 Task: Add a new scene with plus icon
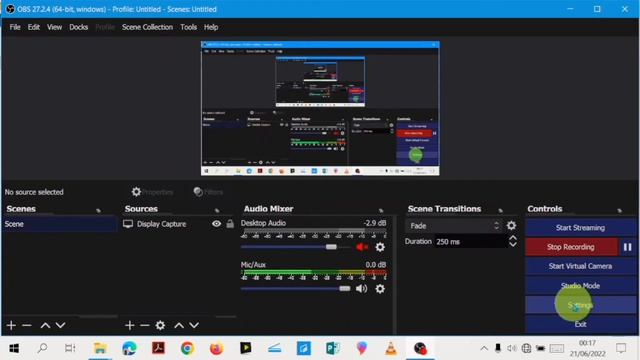click(11, 325)
